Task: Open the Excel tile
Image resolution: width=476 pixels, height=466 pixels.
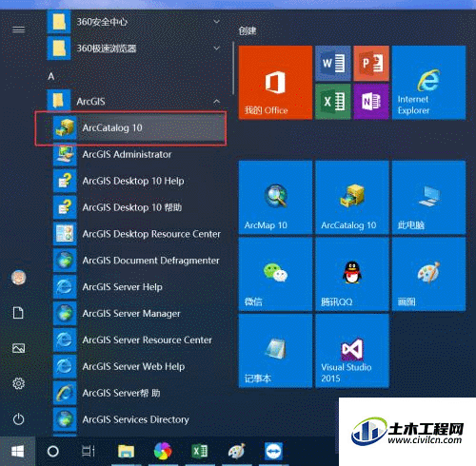Action: point(333,102)
